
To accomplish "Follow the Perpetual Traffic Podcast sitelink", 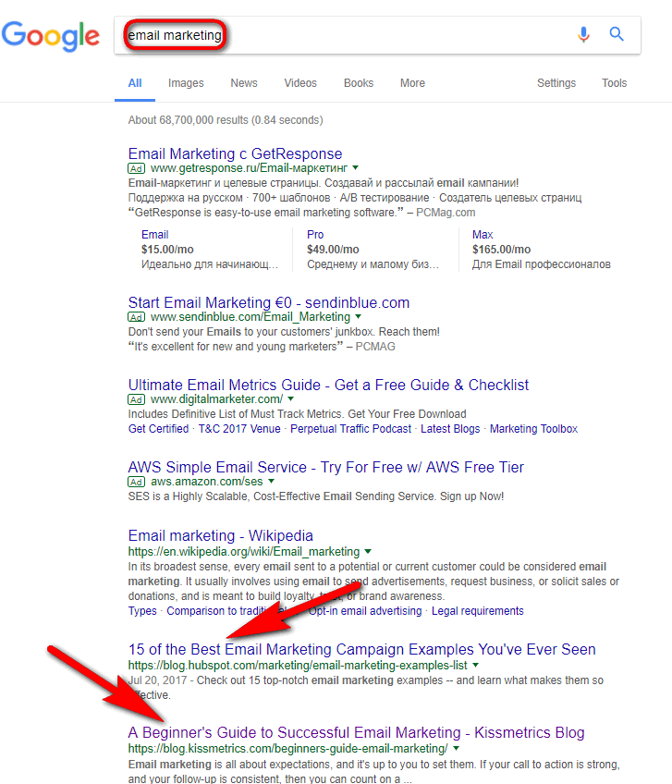I will pos(351,429).
